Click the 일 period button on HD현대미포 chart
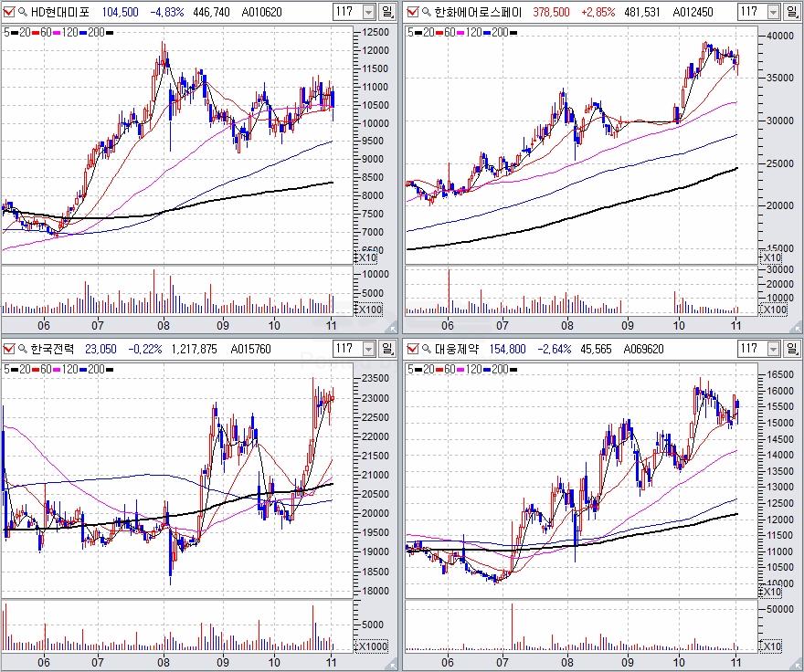The width and height of the screenshot is (804, 672). [387, 12]
